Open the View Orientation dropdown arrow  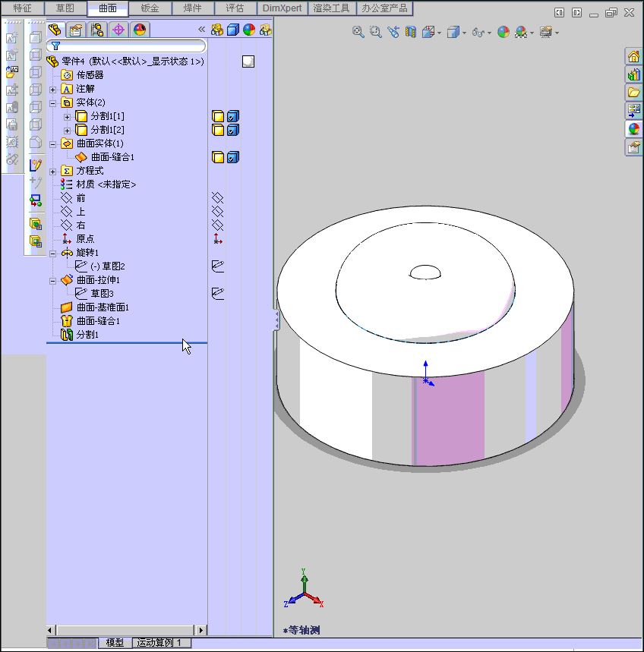pos(439,33)
